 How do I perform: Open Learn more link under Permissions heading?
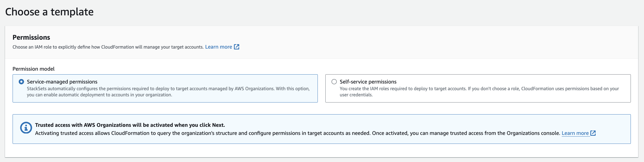point(218,47)
